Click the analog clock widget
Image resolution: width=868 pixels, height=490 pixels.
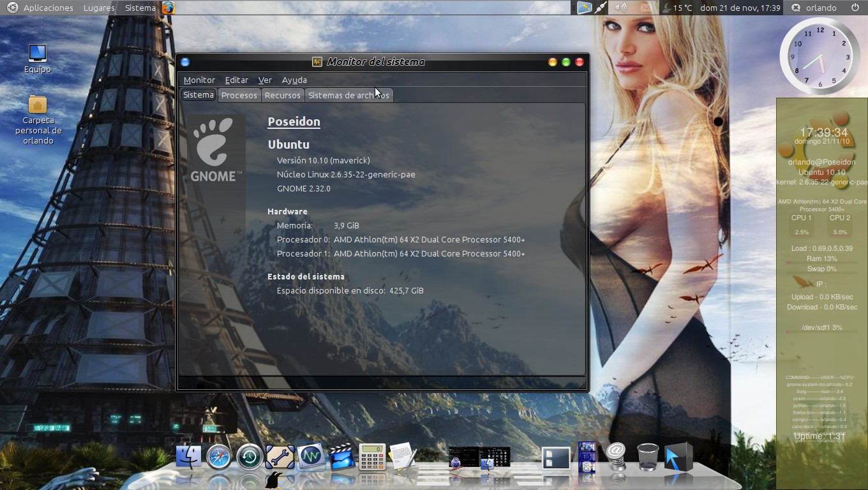coord(820,57)
